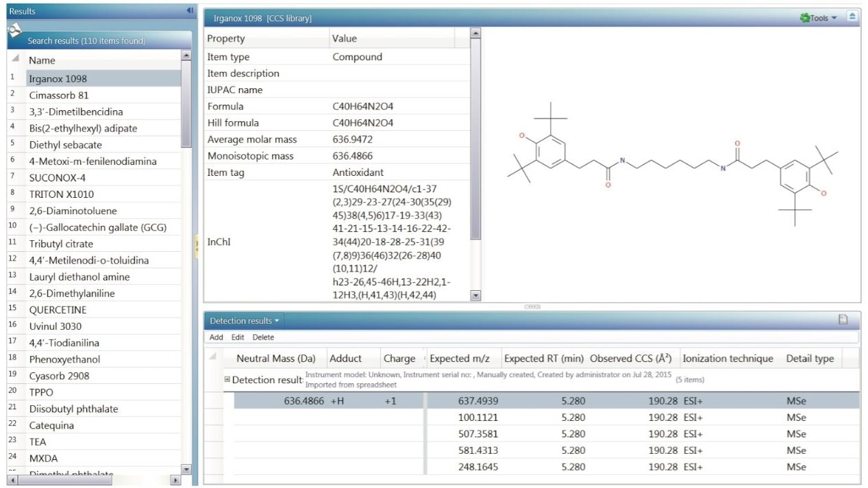Click the document icon in Detection results header
The width and height of the screenshot is (868, 488).
(x=843, y=320)
